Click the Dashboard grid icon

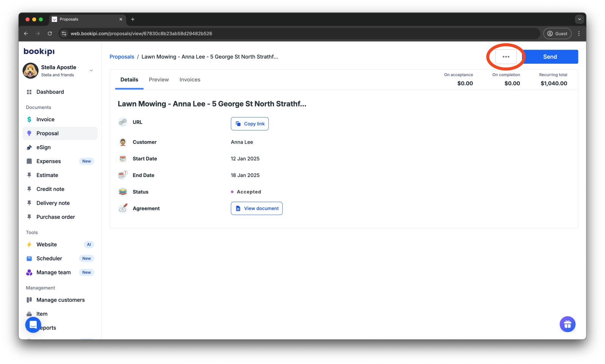point(29,92)
